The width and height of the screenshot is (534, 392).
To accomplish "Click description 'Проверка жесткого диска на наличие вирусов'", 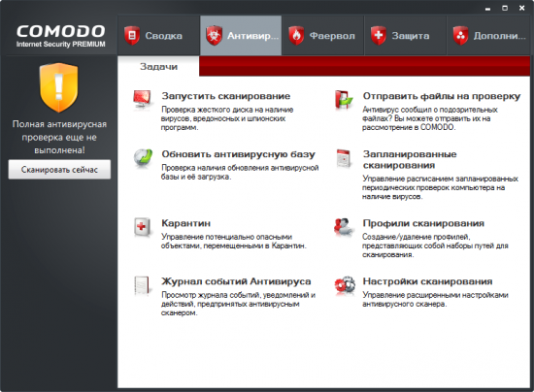I will click(x=227, y=118).
